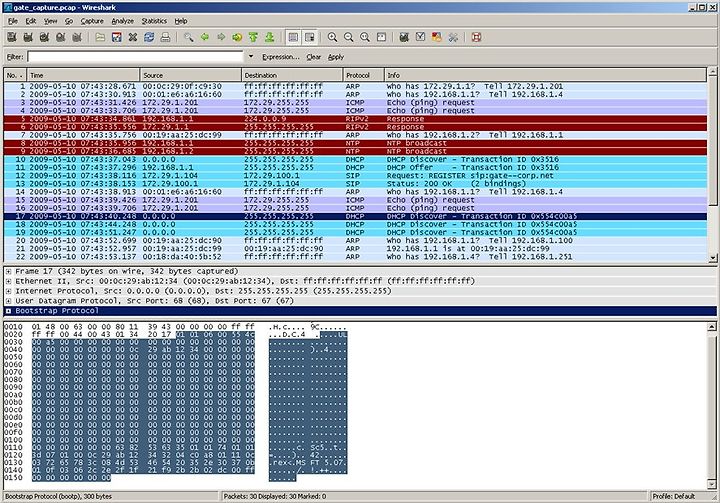
Task: Zoom out on packet text
Action: [x=349, y=37]
